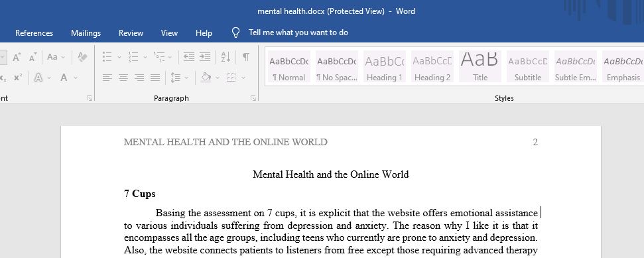
Task: Apply the No Spacing style
Action: click(337, 66)
